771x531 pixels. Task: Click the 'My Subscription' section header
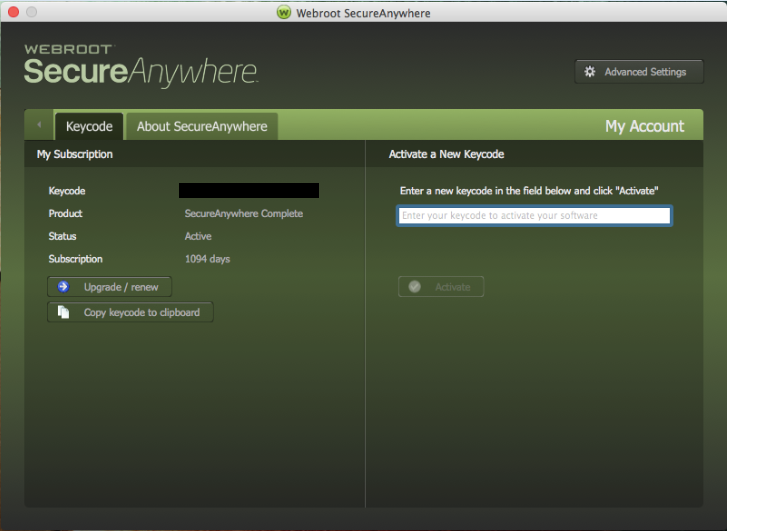pyautogui.click(x=75, y=154)
